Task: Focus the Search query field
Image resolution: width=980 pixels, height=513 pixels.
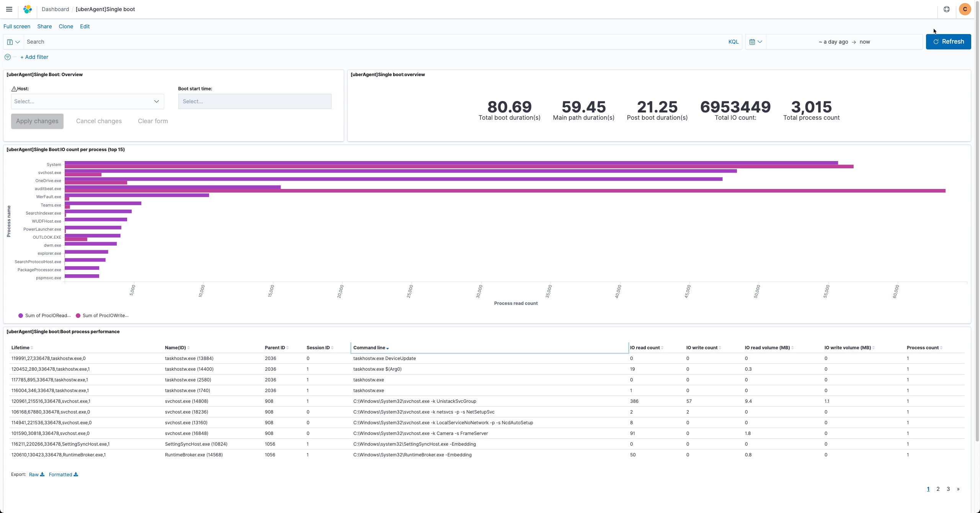Action: tap(375, 42)
